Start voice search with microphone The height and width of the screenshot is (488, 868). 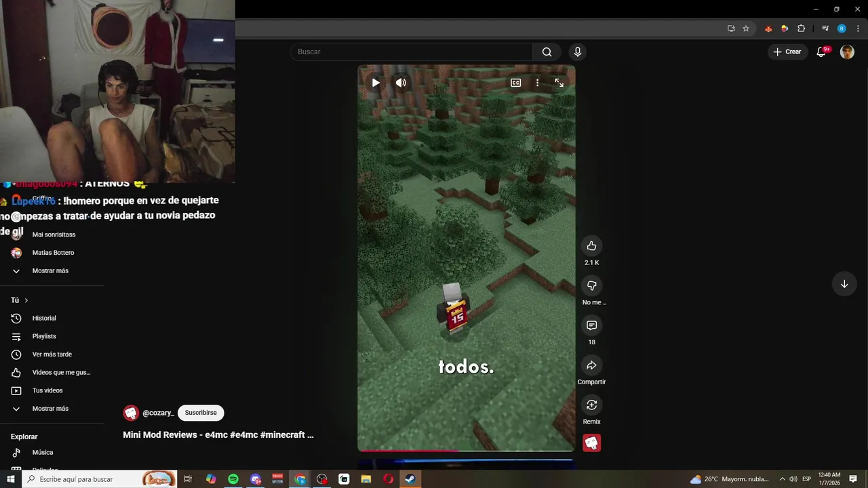[x=578, y=52]
